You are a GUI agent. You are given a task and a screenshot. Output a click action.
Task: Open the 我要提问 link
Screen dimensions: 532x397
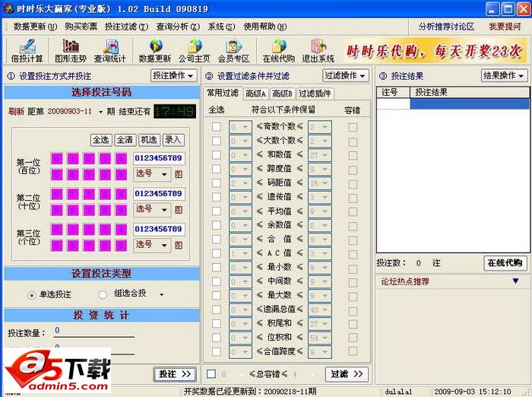[x=505, y=27]
